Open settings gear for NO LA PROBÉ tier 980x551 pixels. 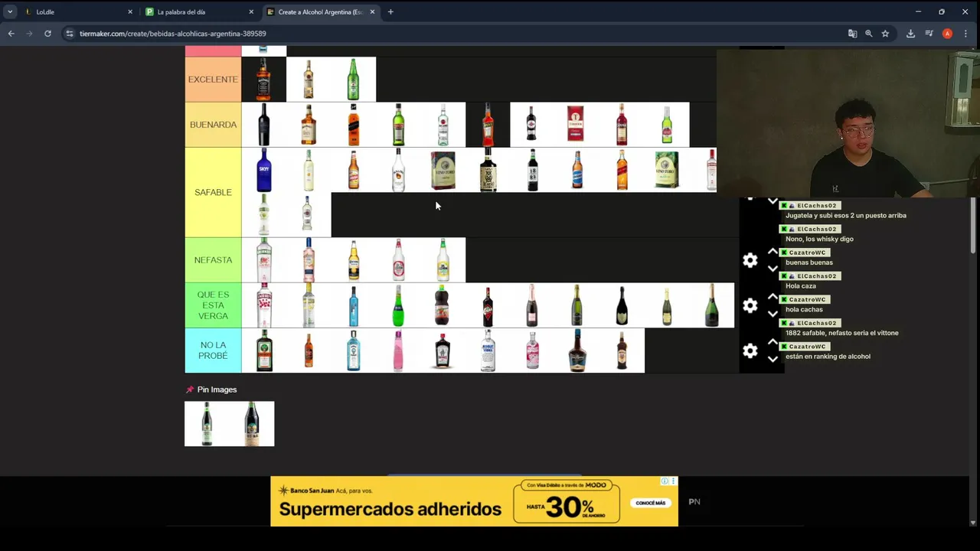tap(750, 350)
